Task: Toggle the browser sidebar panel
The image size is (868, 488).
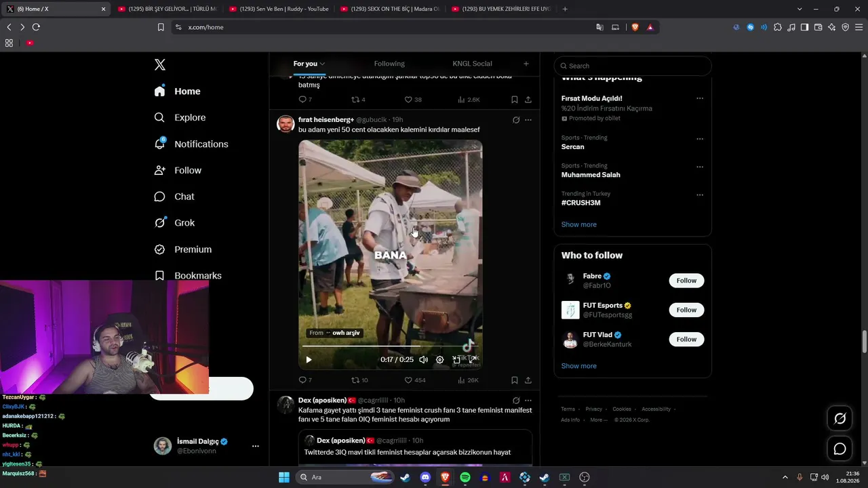Action: click(804, 27)
